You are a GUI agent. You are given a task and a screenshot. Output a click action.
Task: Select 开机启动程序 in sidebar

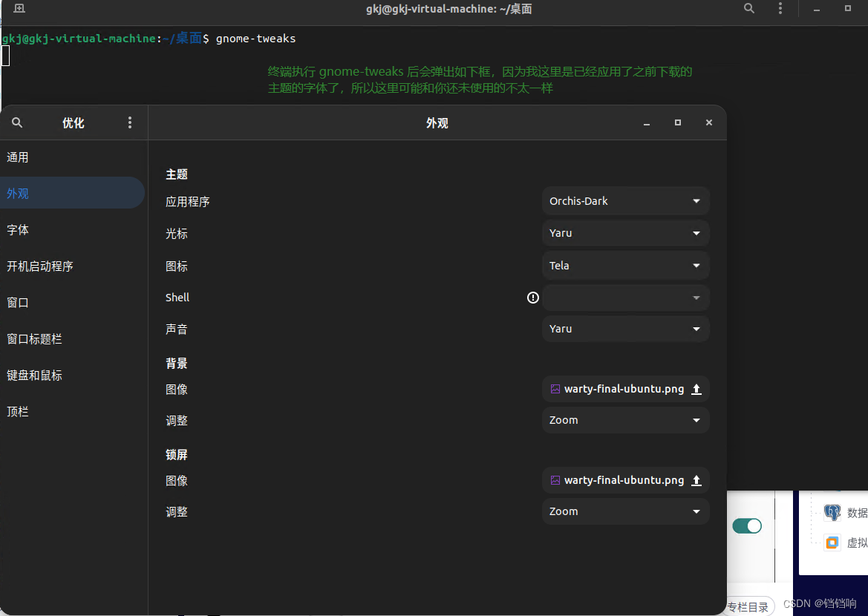[x=72, y=266]
